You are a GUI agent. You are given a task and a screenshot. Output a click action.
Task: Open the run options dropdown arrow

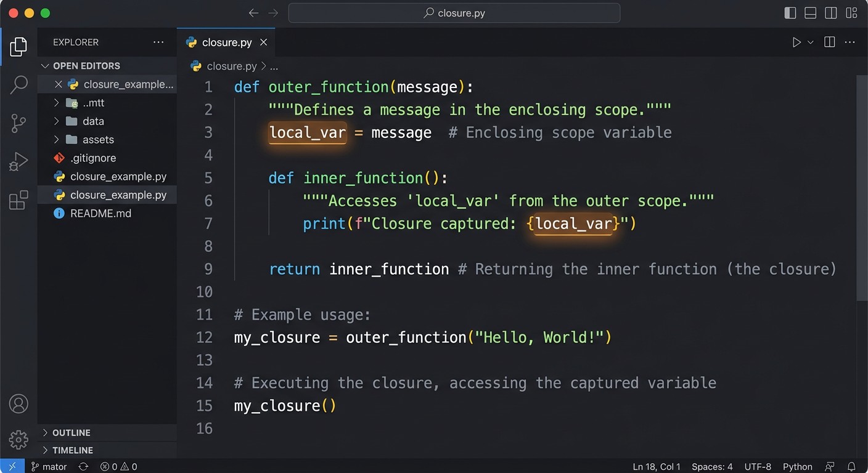coord(811,42)
